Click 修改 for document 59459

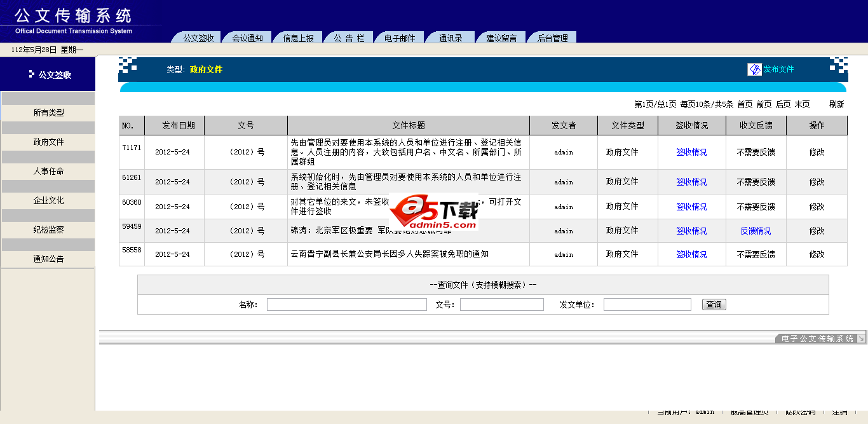(817, 231)
